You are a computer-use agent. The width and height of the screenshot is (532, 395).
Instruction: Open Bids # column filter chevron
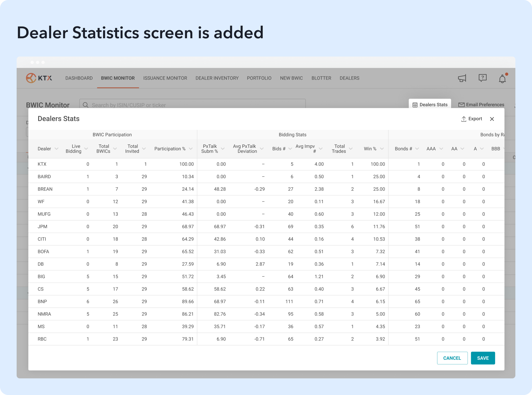pos(290,149)
